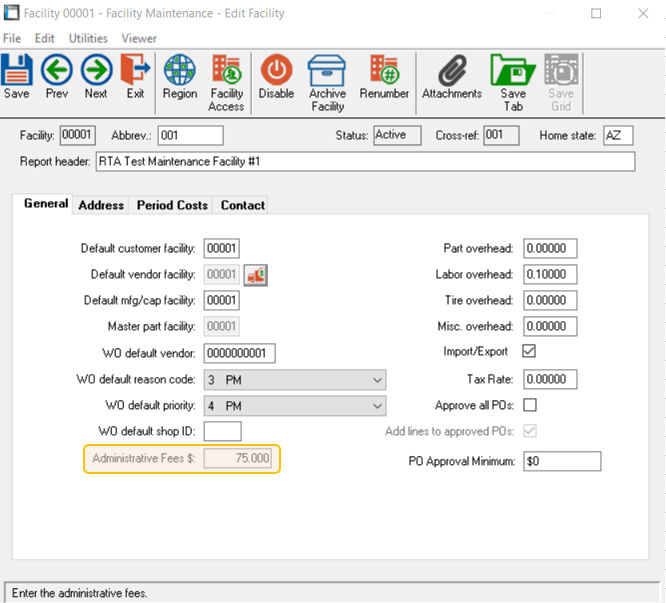Image resolution: width=666 pixels, height=603 pixels.
Task: Expand the WO default priority dropdown
Action: point(377,406)
